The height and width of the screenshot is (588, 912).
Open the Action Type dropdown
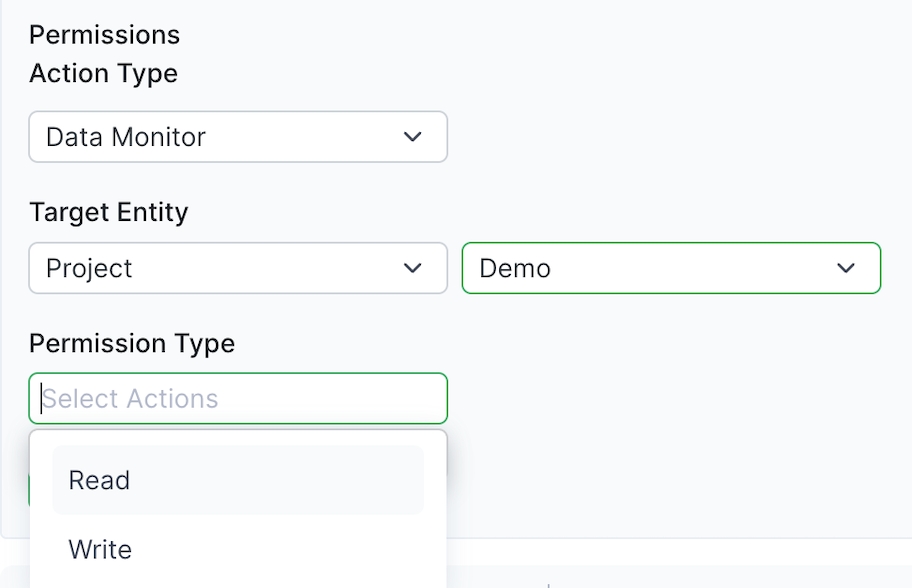237,137
